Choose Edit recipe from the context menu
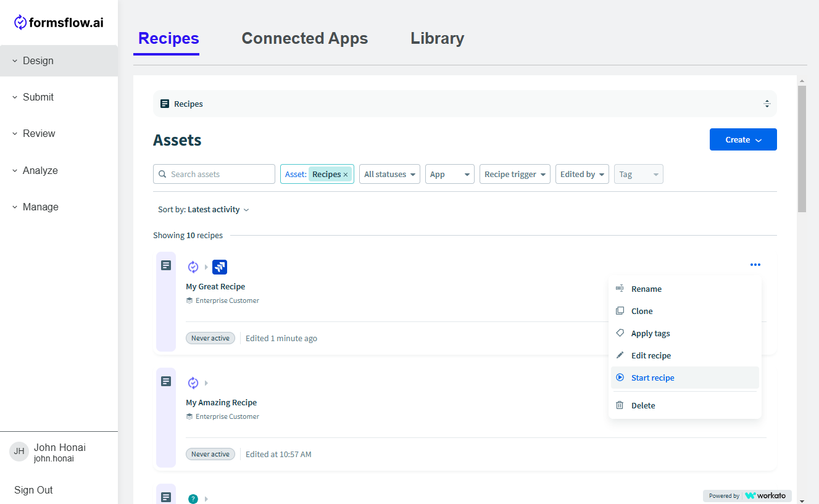 click(685, 355)
